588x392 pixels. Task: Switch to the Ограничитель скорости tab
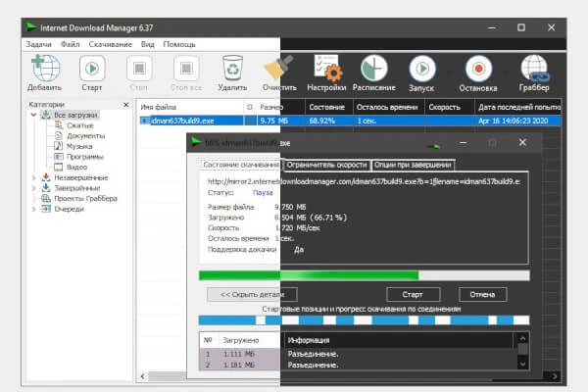point(327,165)
